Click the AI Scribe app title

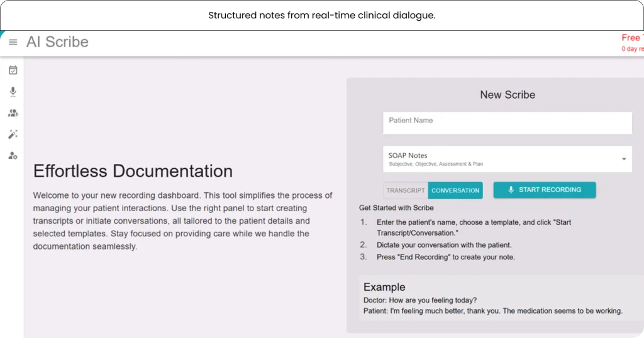(x=57, y=42)
